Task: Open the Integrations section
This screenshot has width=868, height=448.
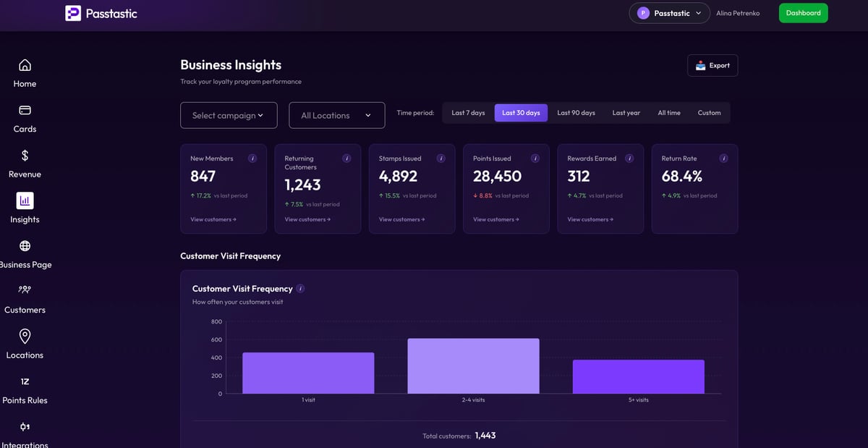Action: coord(25,434)
